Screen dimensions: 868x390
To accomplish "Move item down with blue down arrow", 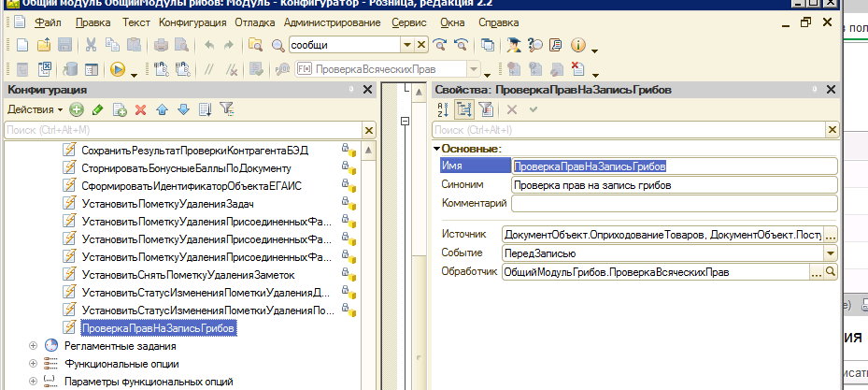I will (x=184, y=109).
